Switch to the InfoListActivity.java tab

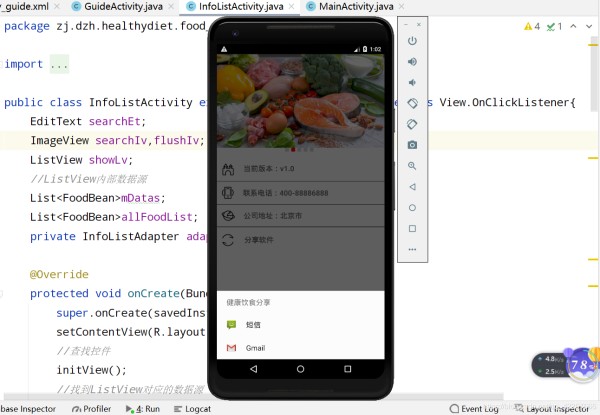(x=241, y=7)
